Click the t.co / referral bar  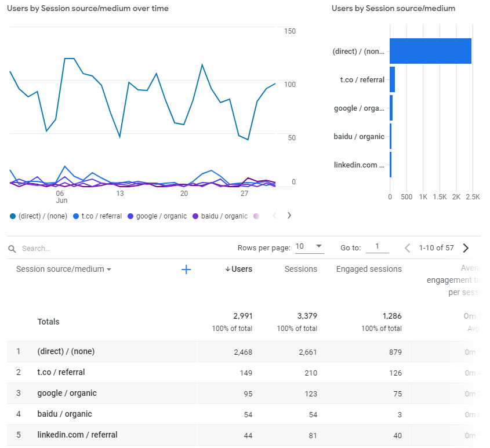[392, 79]
